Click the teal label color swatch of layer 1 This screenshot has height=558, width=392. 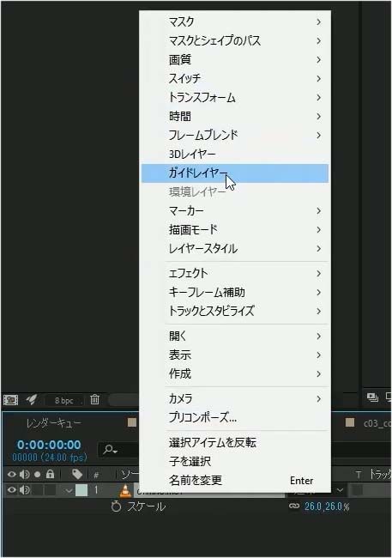pyautogui.click(x=81, y=490)
